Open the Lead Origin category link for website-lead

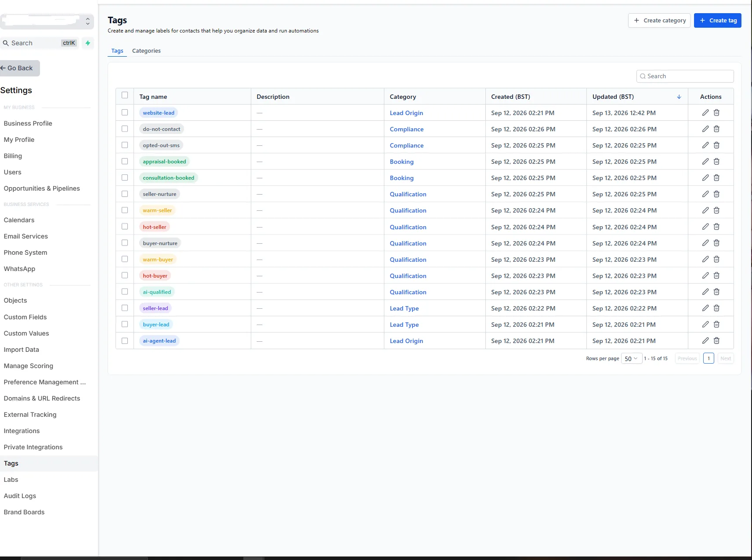(x=406, y=113)
